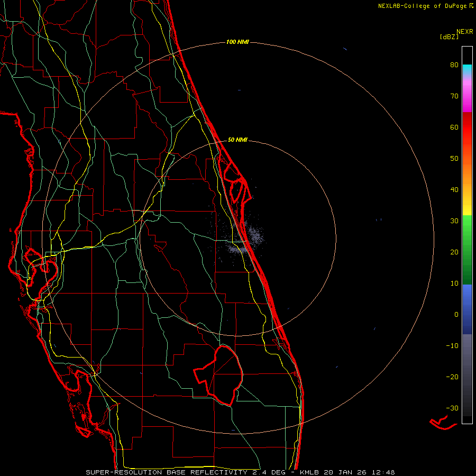Click the [dBZ] unit label
The width and height of the screenshot is (476, 476).
(449, 37)
